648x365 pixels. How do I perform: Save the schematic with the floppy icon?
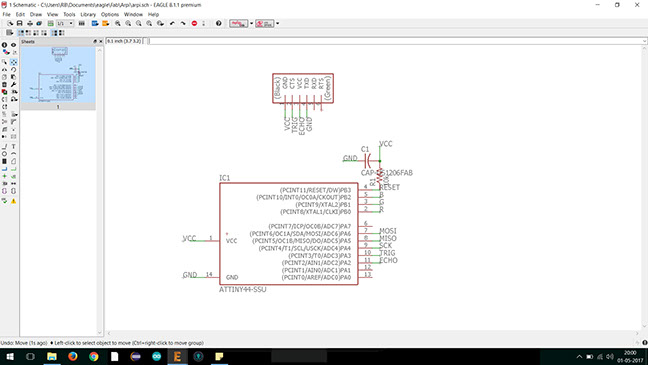(x=19, y=24)
